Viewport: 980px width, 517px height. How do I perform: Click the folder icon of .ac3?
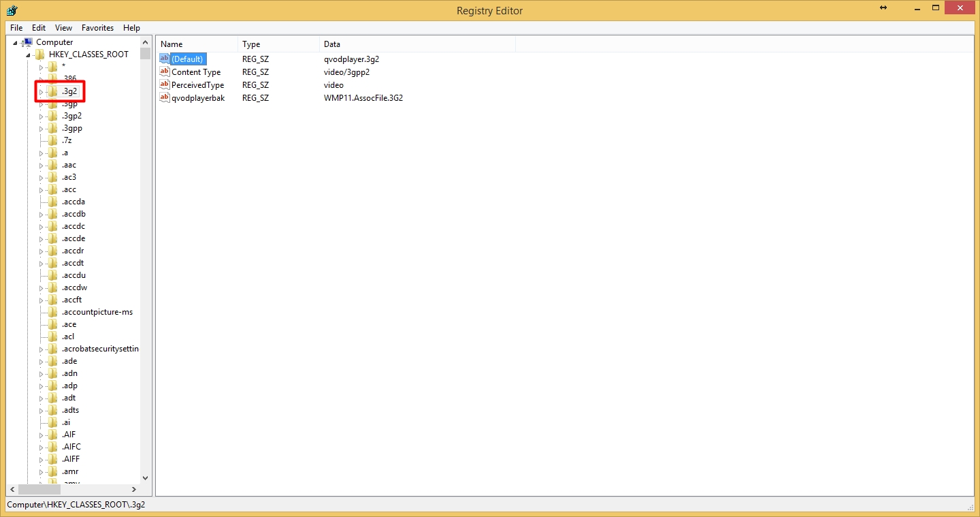[53, 177]
